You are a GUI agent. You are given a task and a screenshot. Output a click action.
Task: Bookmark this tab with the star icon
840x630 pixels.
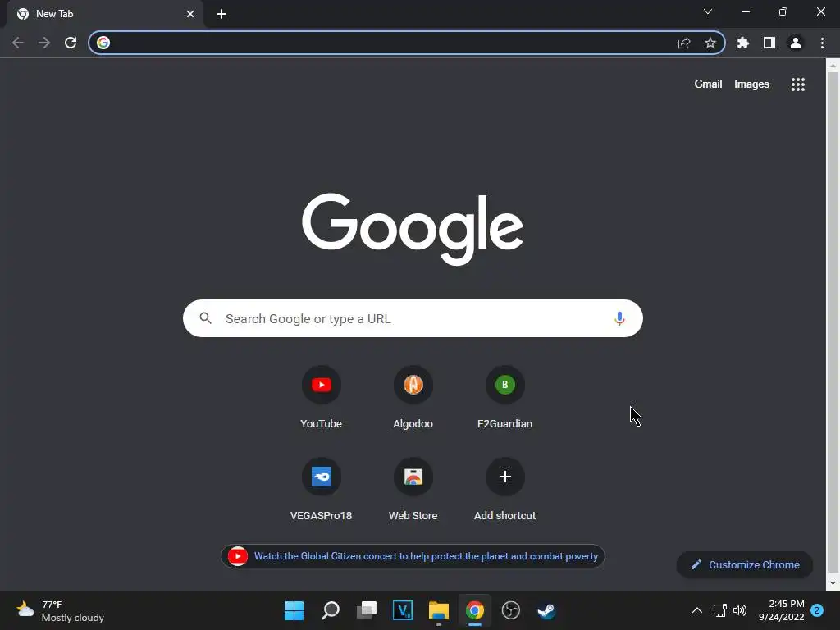710,43
